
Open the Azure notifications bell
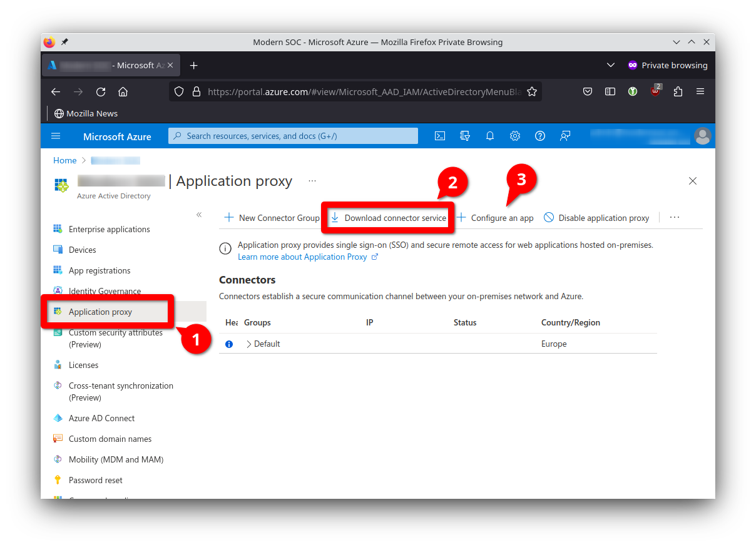[490, 136]
